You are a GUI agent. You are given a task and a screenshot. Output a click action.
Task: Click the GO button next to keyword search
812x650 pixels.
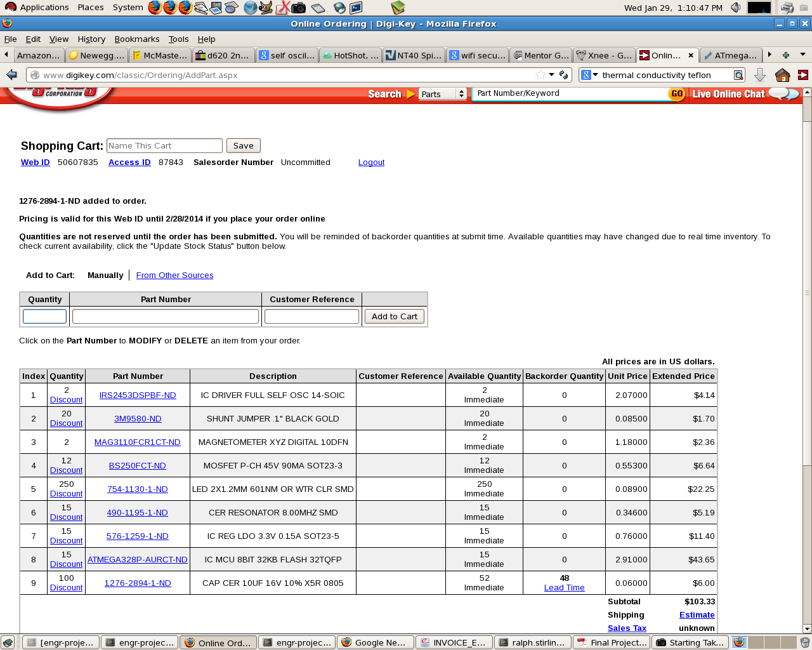(677, 94)
